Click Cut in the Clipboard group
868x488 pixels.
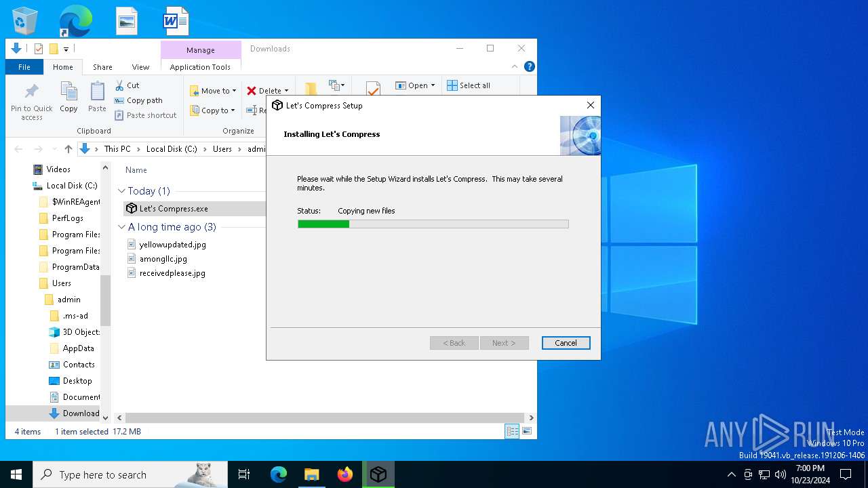(x=127, y=85)
